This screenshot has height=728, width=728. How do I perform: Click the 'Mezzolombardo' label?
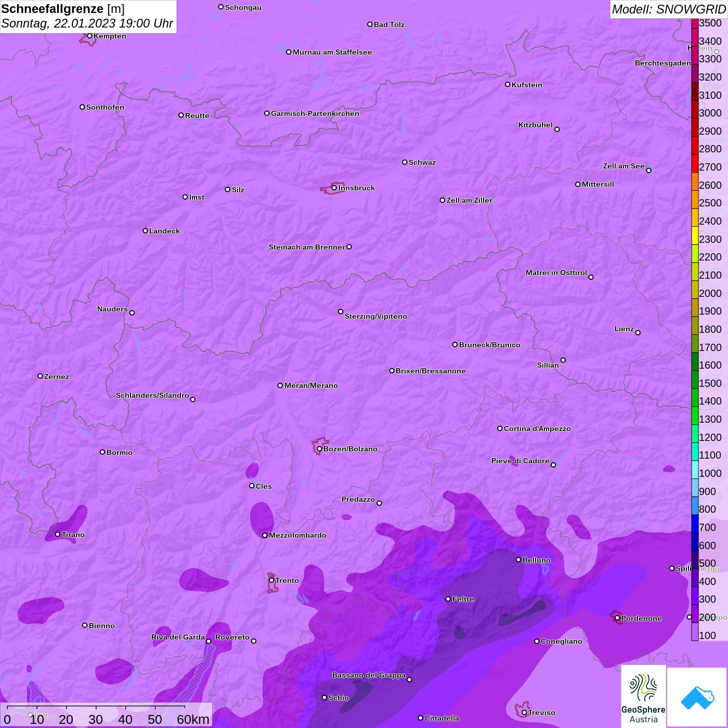click(x=297, y=535)
